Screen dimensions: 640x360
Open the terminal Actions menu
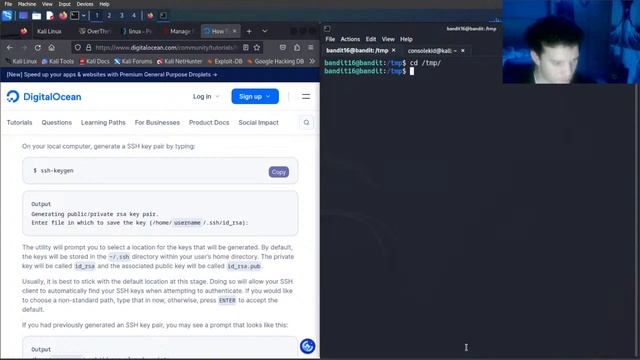click(350, 39)
